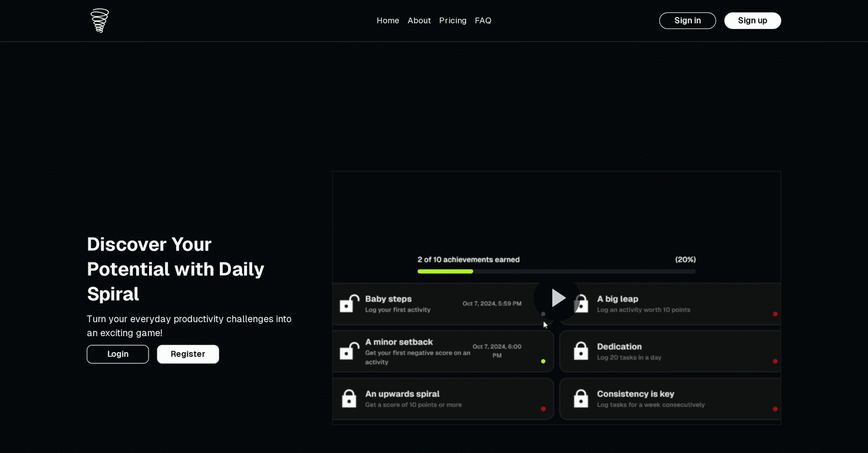Open the FAQ page

[483, 20]
